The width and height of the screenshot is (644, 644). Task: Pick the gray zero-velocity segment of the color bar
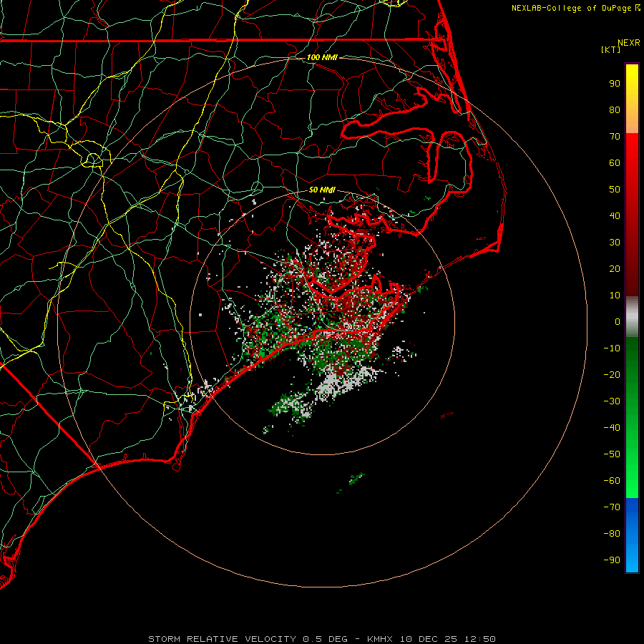632,317
